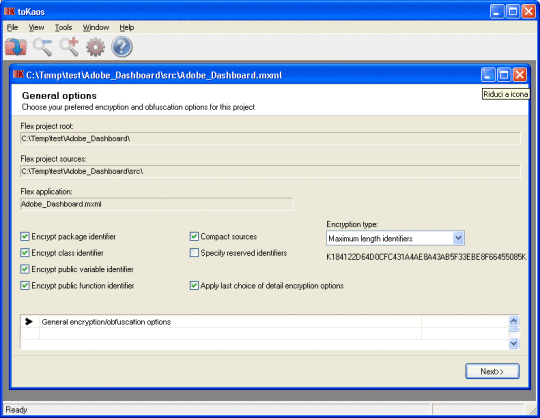Image resolution: width=540 pixels, height=418 pixels.
Task: Disable the Compact sources checkbox
Action: click(194, 237)
